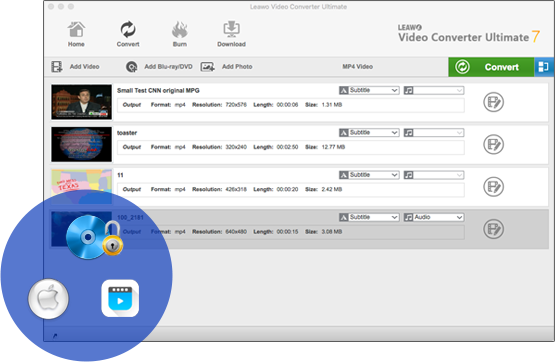Open Audio dropdown for 100_2181
This screenshot has width=555, height=362.
coord(434,217)
